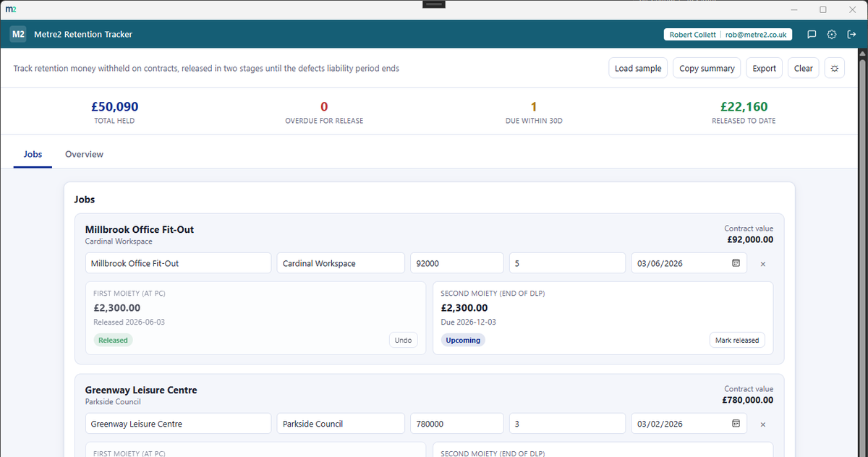This screenshot has height=457, width=868.
Task: Edit Millbrook retention percent field showing 5
Action: pyautogui.click(x=567, y=263)
